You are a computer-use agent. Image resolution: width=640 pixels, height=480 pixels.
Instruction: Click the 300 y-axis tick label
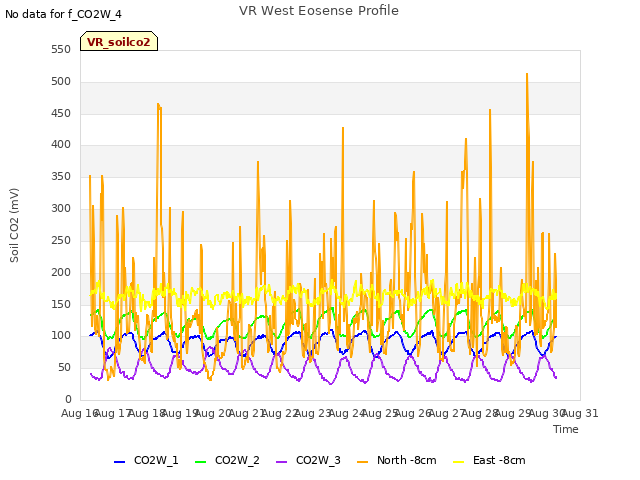pos(61,209)
